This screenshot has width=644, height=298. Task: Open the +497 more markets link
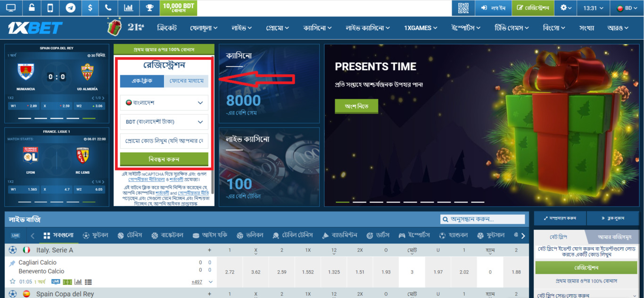(197, 282)
